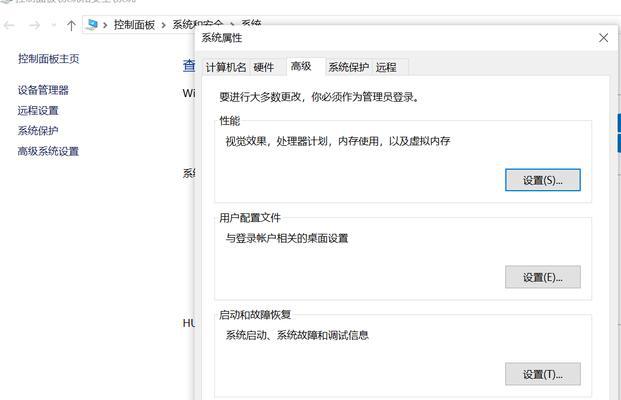Open 远程设置 in the sidebar
The height and width of the screenshot is (400, 621).
(38, 110)
